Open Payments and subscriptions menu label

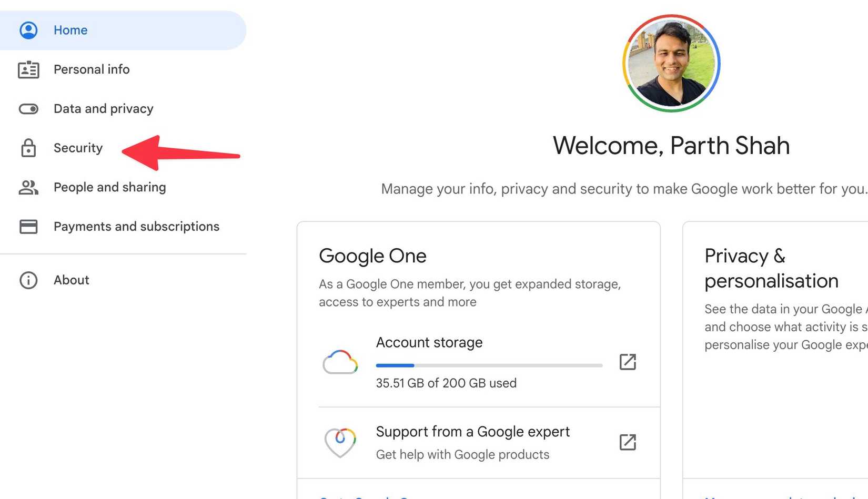[x=136, y=227]
